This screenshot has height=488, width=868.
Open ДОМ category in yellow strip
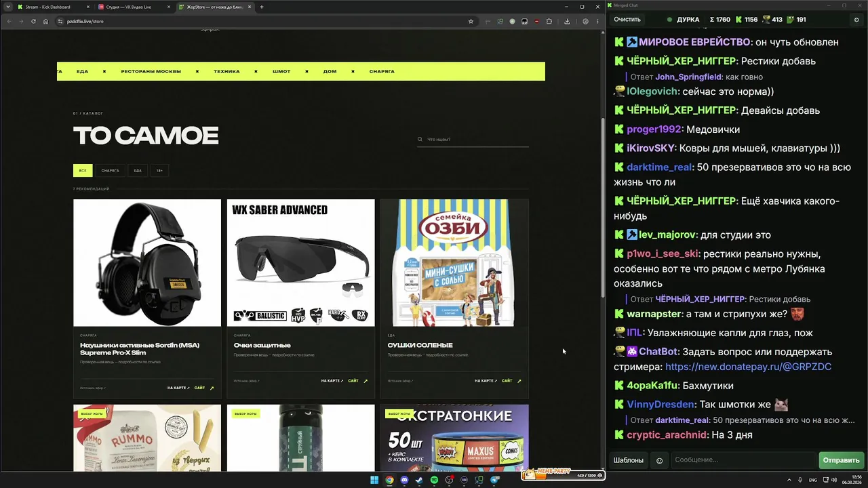(330, 71)
